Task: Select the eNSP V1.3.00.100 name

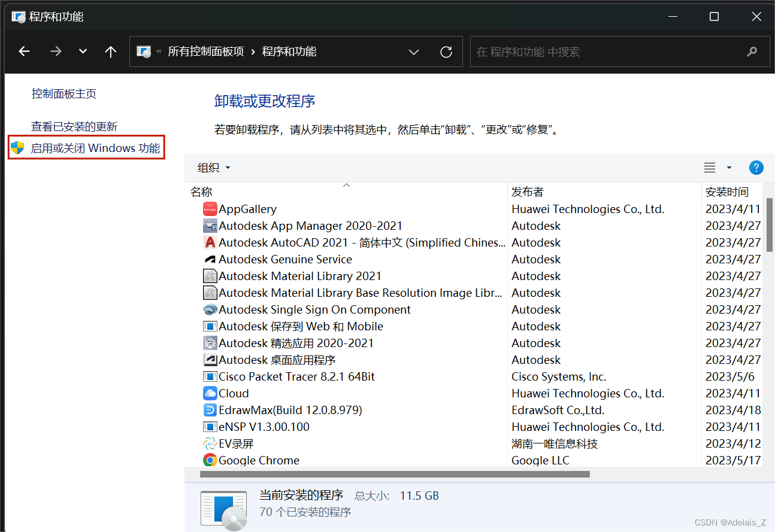Action: coord(264,427)
